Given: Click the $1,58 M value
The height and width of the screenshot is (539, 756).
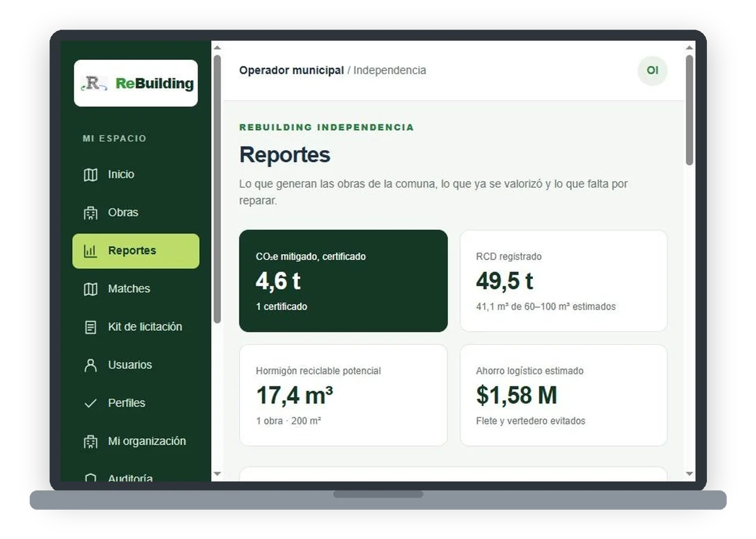Looking at the screenshot, I should point(517,395).
